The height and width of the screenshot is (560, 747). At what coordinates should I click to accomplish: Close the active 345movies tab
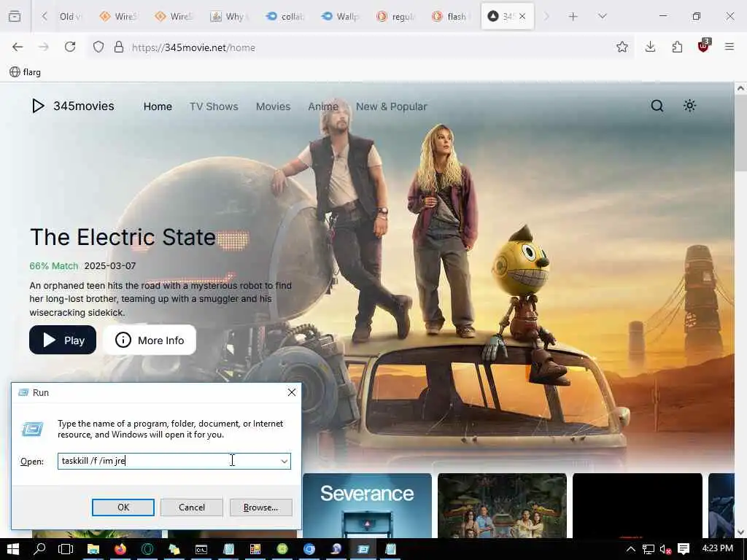[x=522, y=16]
